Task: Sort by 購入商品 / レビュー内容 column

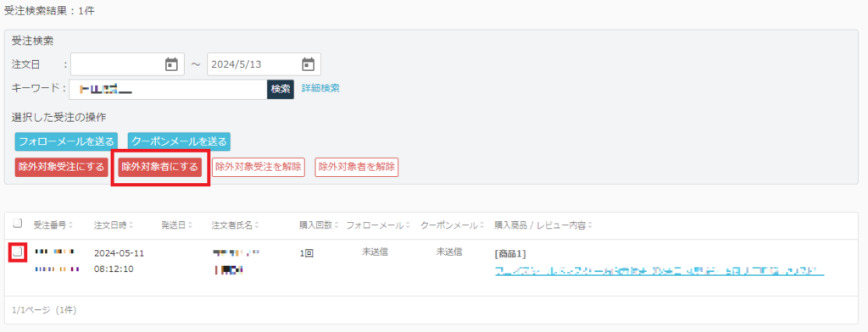Action: (542, 225)
